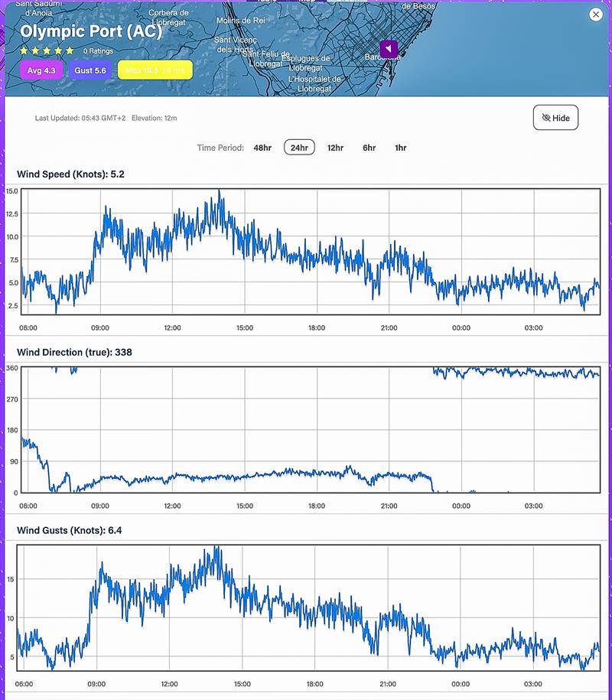Click the Last Updated 05:43 GMT+2 text

click(x=80, y=119)
